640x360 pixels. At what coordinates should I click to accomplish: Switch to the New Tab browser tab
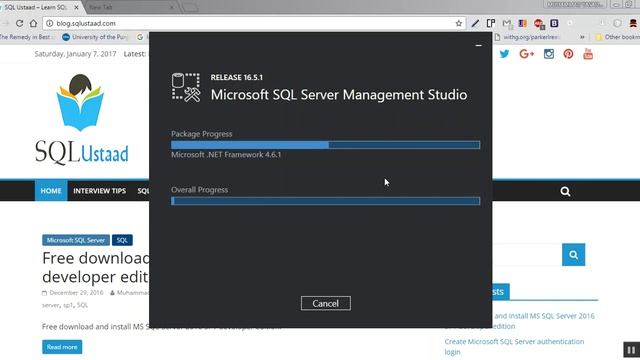(x=129, y=7)
